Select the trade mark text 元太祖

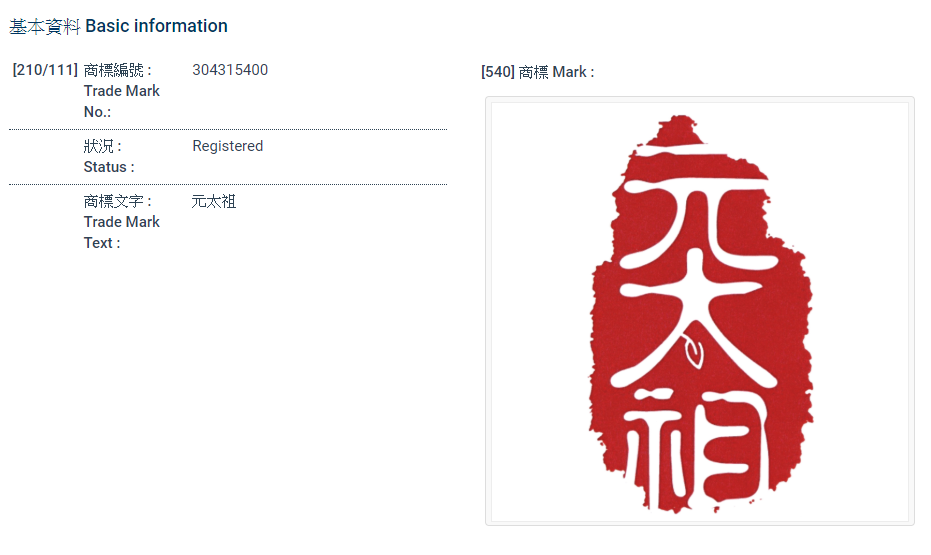[214, 201]
